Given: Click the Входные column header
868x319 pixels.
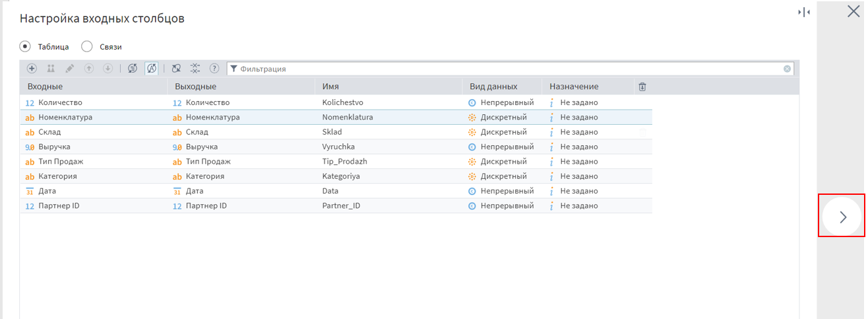Looking at the screenshot, I should [46, 87].
